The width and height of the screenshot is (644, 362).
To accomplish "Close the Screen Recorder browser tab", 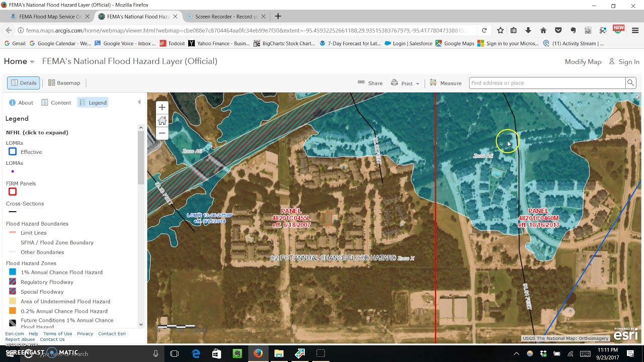I will 264,17.
